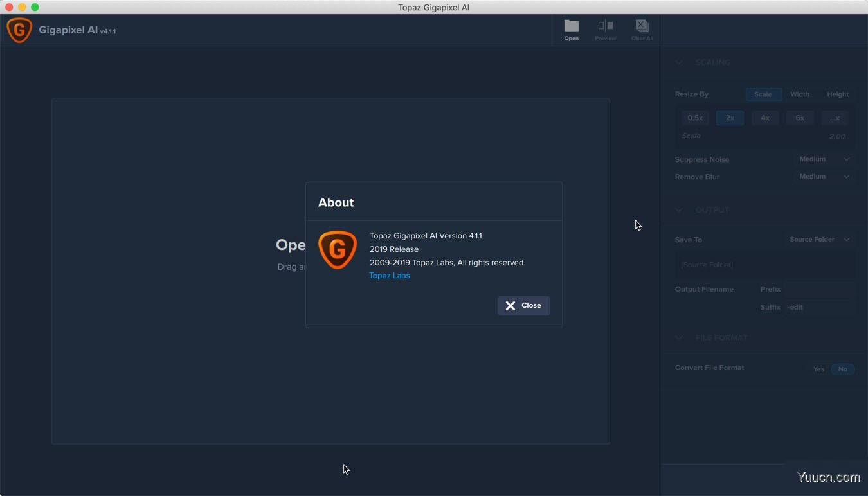868x496 pixels.
Task: Click the Prefix input field
Action: click(820, 290)
